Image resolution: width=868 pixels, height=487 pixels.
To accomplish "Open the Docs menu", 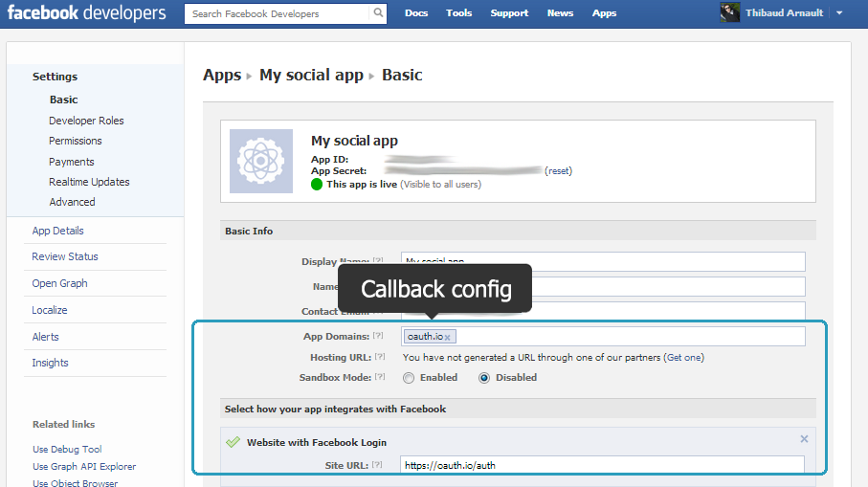I will tap(416, 12).
